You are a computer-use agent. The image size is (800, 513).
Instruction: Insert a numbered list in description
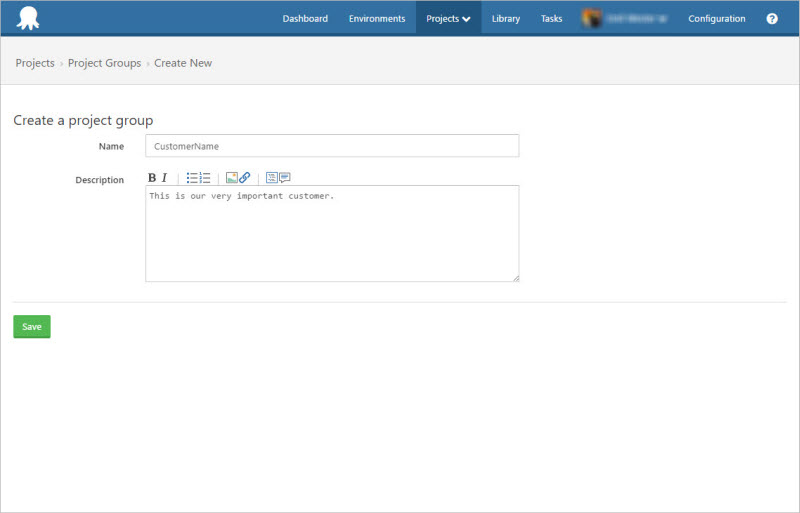tap(205, 178)
